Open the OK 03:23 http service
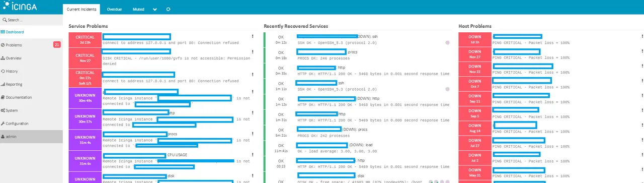Viewport: 644px width, 183px height. [361, 160]
